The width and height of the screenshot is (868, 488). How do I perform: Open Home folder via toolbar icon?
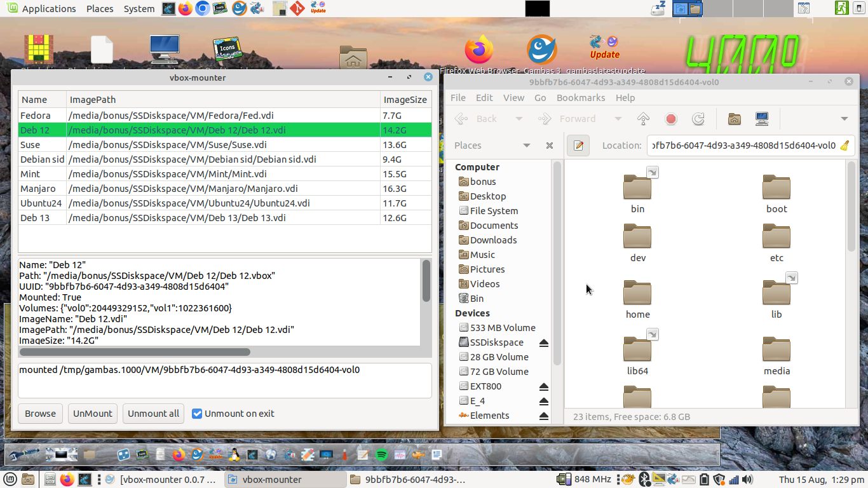pyautogui.click(x=734, y=119)
